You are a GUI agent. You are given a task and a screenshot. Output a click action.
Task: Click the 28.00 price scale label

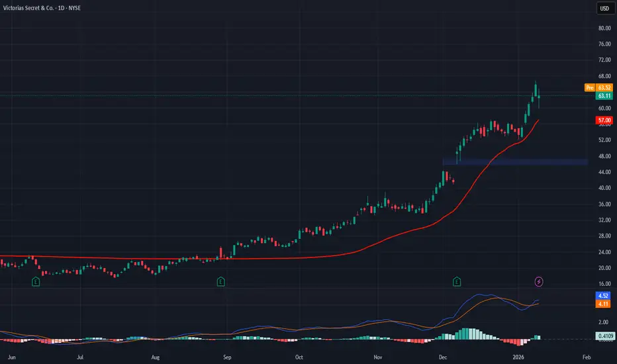tap(604, 236)
